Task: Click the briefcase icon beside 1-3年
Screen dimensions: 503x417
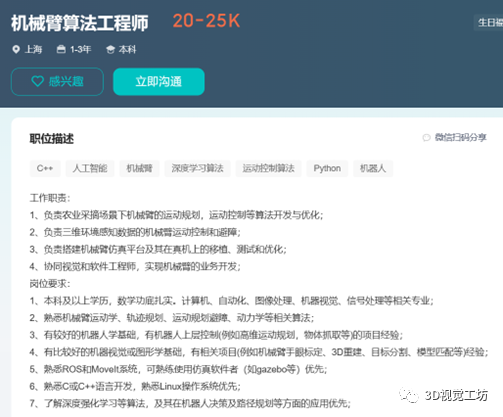Action: pos(61,50)
